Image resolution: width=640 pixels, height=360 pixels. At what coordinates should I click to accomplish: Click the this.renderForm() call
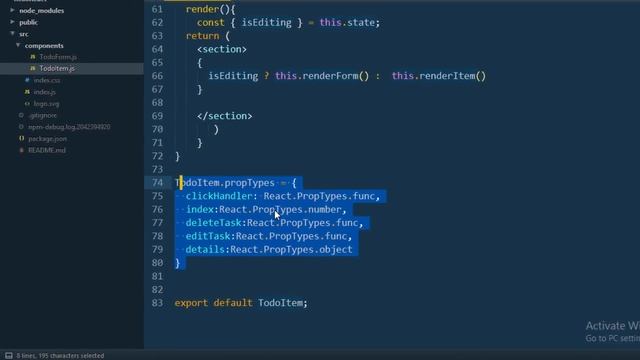(x=322, y=76)
